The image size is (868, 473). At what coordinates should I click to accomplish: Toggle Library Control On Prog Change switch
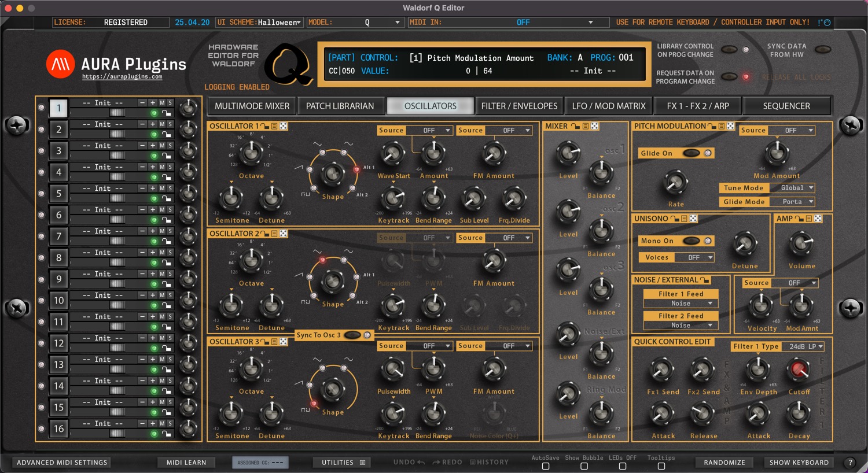pyautogui.click(x=729, y=50)
